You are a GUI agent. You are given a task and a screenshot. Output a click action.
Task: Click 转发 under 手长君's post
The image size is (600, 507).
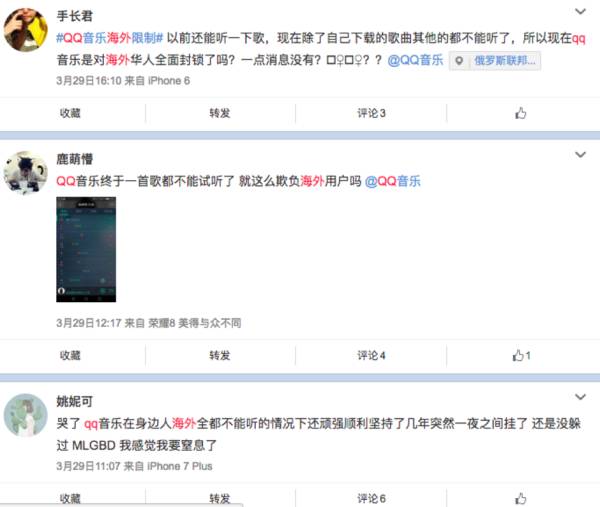click(220, 113)
